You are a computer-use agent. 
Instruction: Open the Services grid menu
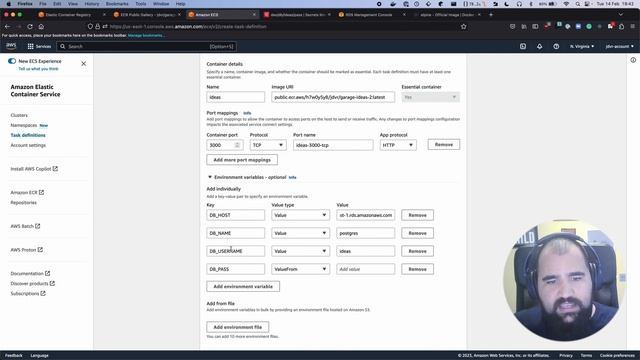point(39,47)
